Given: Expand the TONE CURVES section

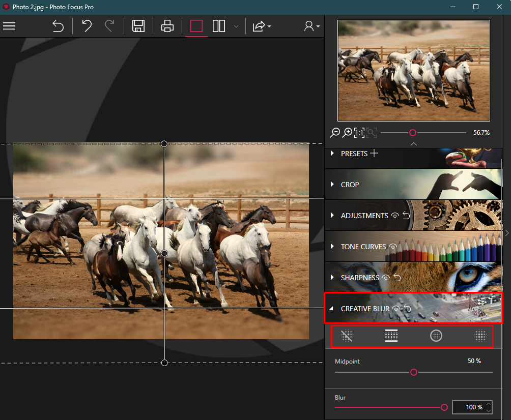Looking at the screenshot, I should pos(332,246).
